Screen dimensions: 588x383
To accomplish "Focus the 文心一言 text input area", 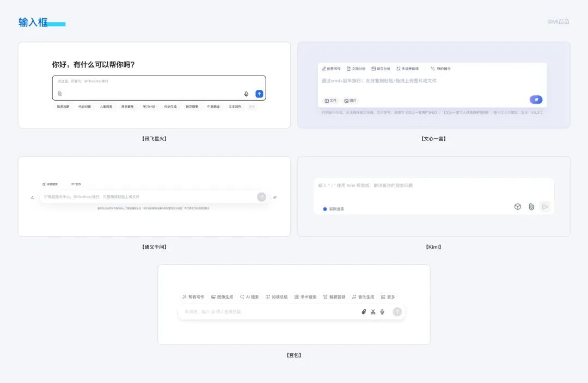I will click(432, 85).
